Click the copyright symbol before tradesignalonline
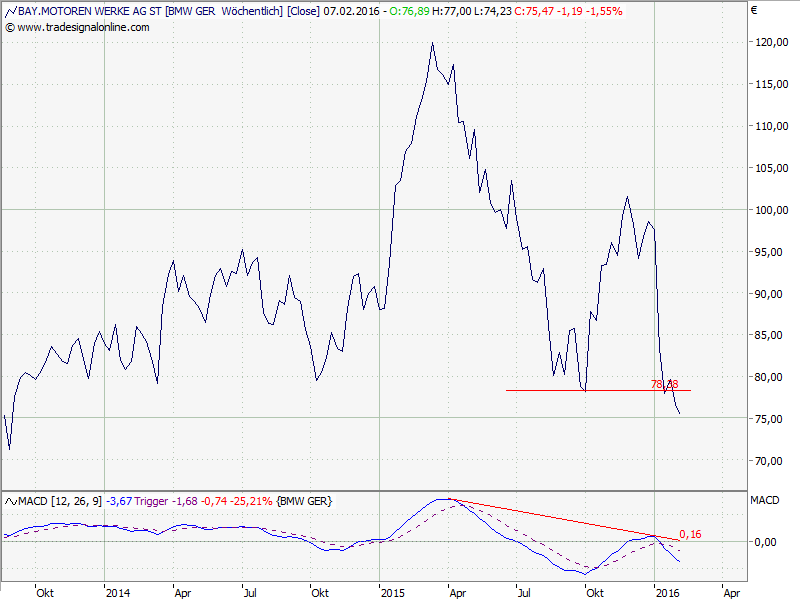The height and width of the screenshot is (600, 800). coord(9,27)
